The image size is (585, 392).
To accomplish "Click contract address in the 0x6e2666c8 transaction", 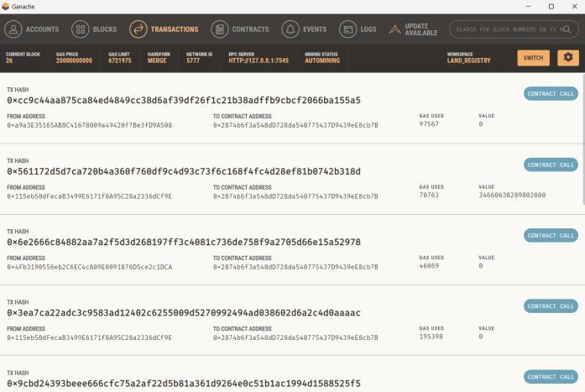I will tap(295, 267).
